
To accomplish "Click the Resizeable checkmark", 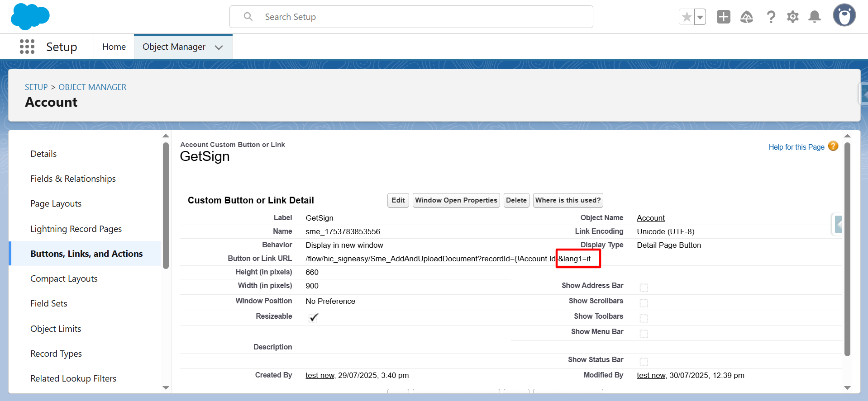I will 314,317.
